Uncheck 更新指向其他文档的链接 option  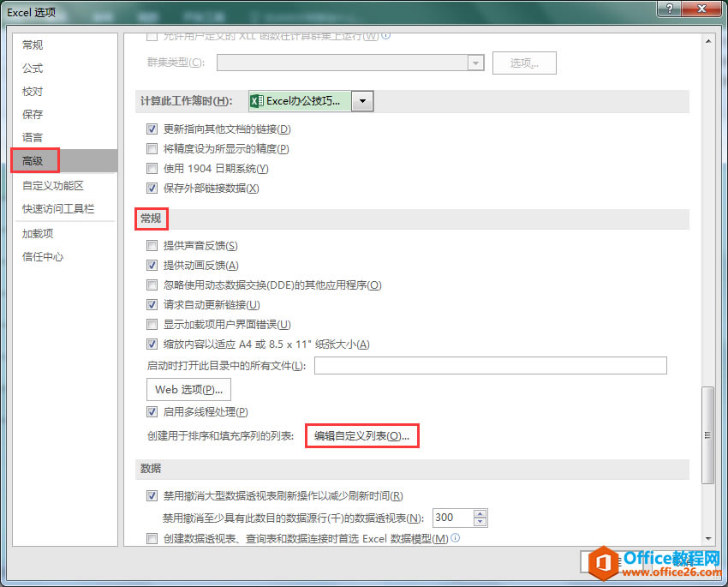152,129
